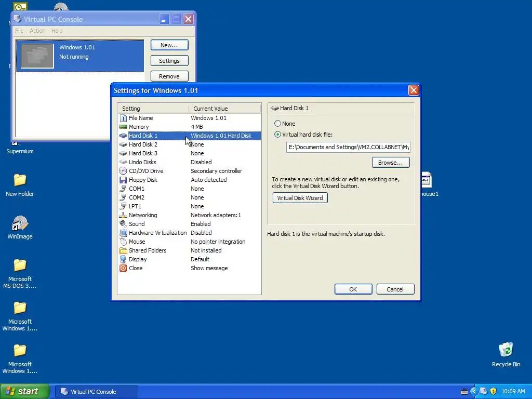Choose the Virtual hard disk file option

(x=277, y=135)
